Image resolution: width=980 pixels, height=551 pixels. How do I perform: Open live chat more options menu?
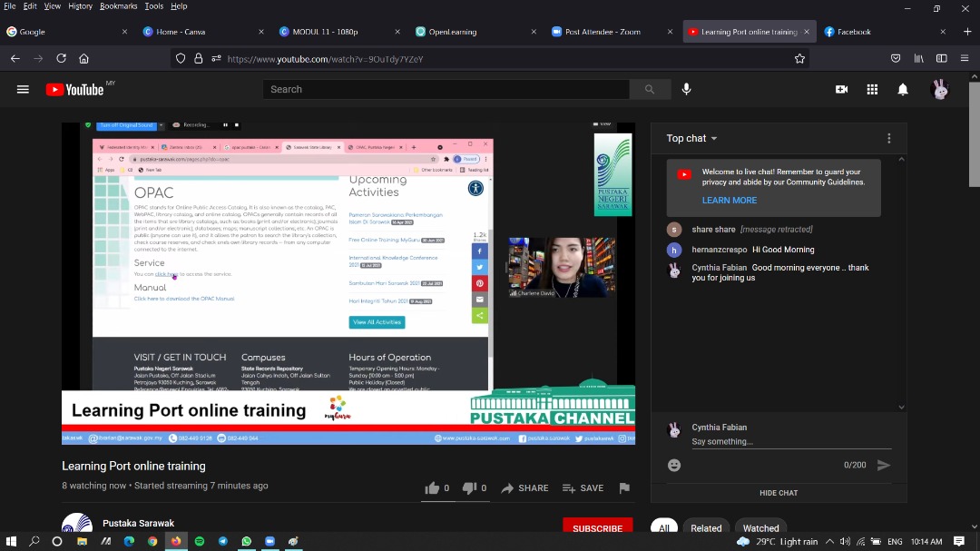pos(888,138)
